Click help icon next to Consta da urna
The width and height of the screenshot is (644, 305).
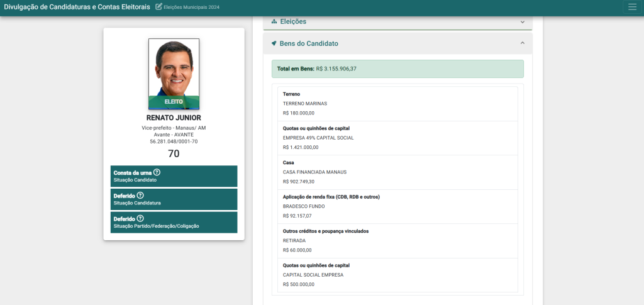157,172
